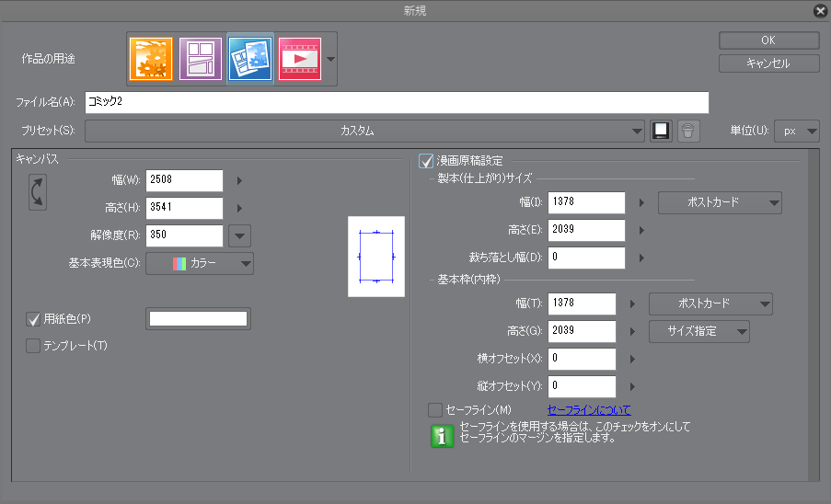Enable the テンプレート(T) checkbox
Viewport: 831px width, 504px height.
(x=33, y=346)
